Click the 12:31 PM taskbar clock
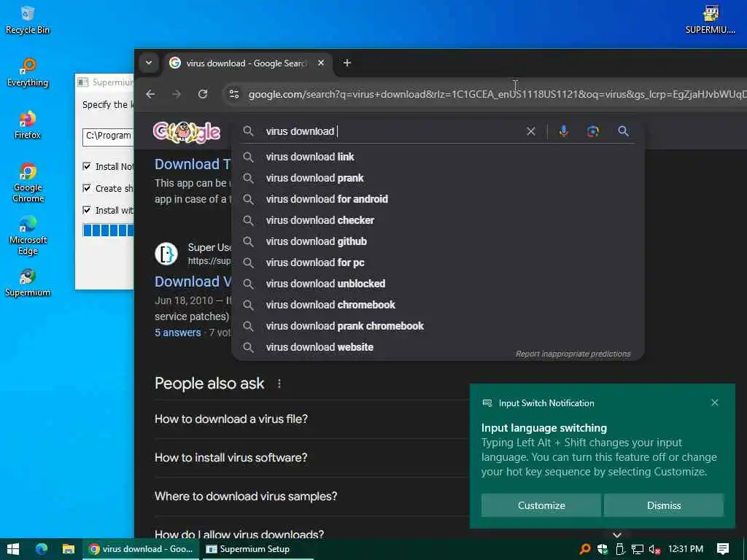Image resolution: width=747 pixels, height=560 pixels. pyautogui.click(x=685, y=549)
